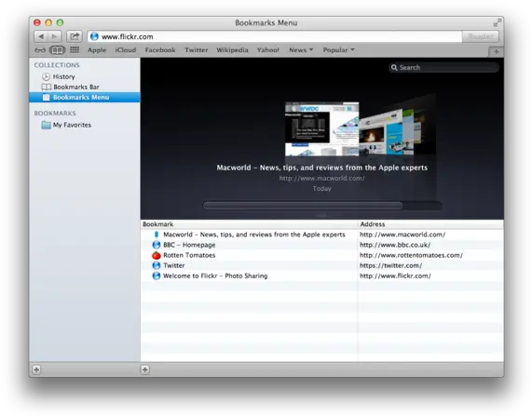Add a bookmark with list plus button

(x=144, y=370)
